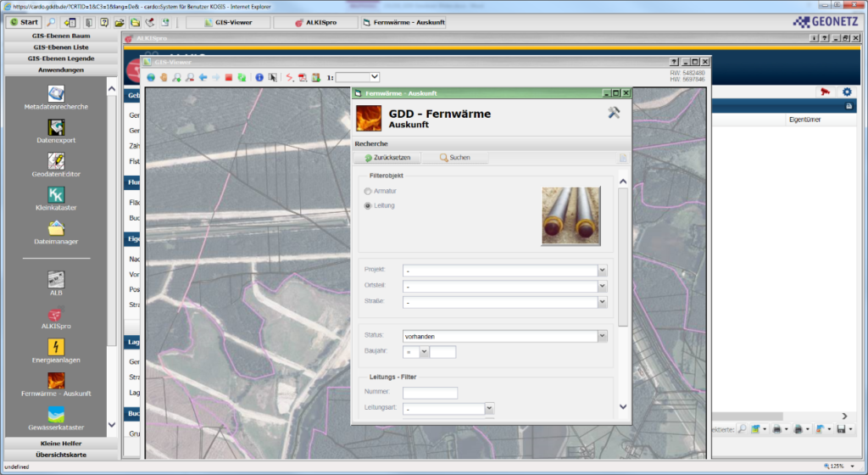Open the Straße dropdown
The image size is (868, 475).
coord(602,302)
